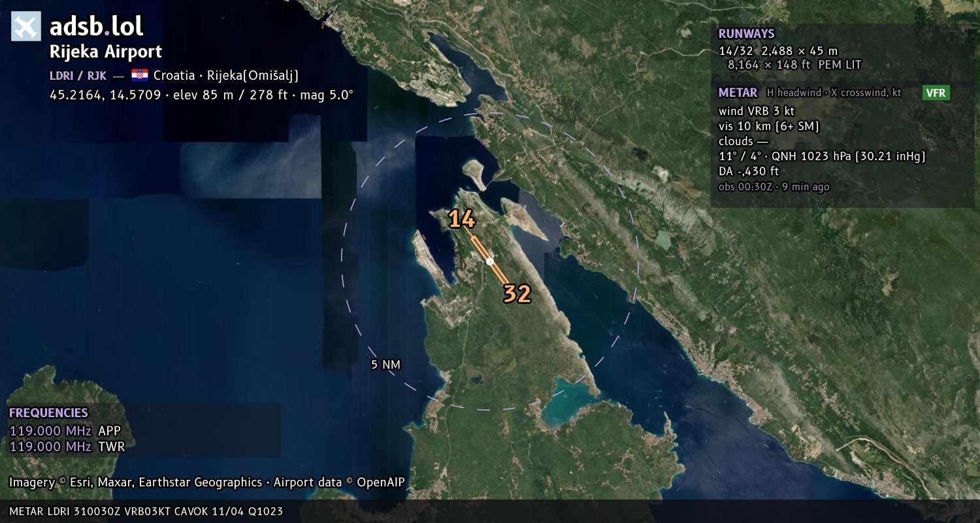Image resolution: width=980 pixels, height=523 pixels.
Task: Select the "wind VRB 3 kt" line
Action: point(757,110)
